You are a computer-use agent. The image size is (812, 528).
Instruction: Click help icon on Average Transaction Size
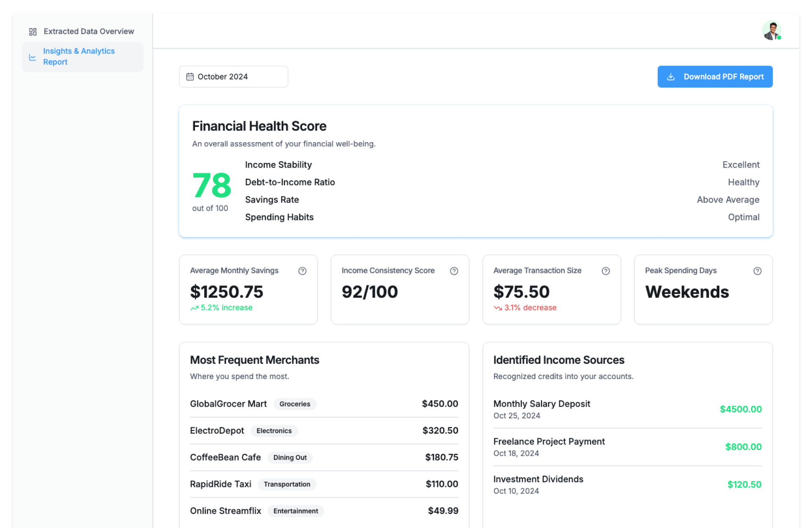click(605, 271)
